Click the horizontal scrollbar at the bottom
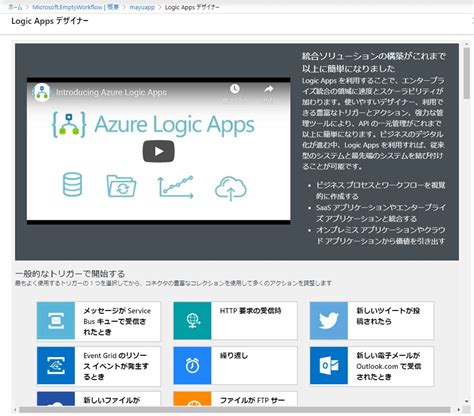474x416 pixels. [235, 410]
